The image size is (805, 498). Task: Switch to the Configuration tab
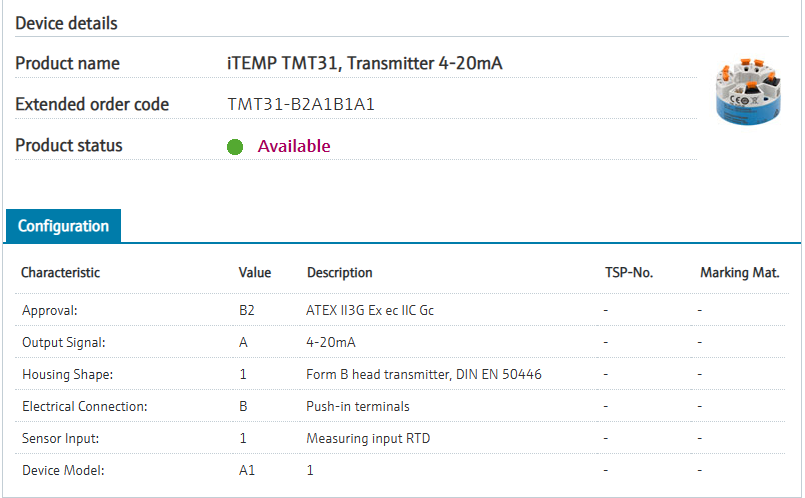pyautogui.click(x=63, y=226)
